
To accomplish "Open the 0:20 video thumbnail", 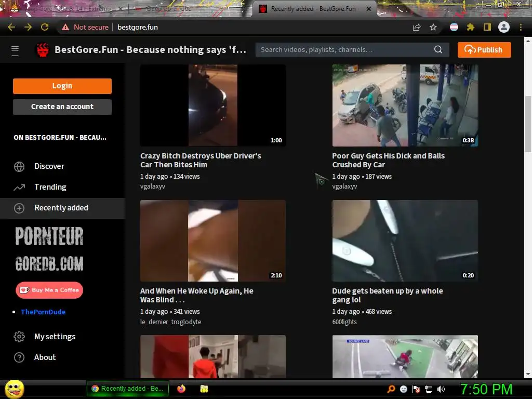I will [x=405, y=241].
